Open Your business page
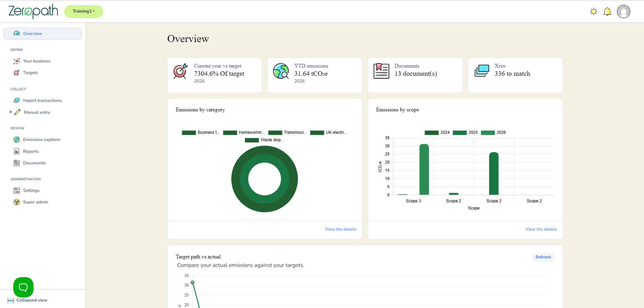The width and height of the screenshot is (644, 308). tap(37, 61)
